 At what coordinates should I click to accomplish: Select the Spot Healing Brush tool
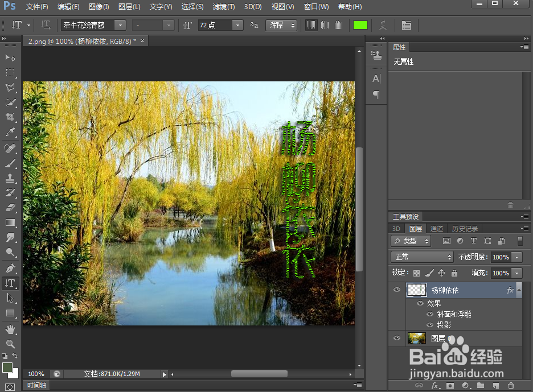[x=10, y=148]
